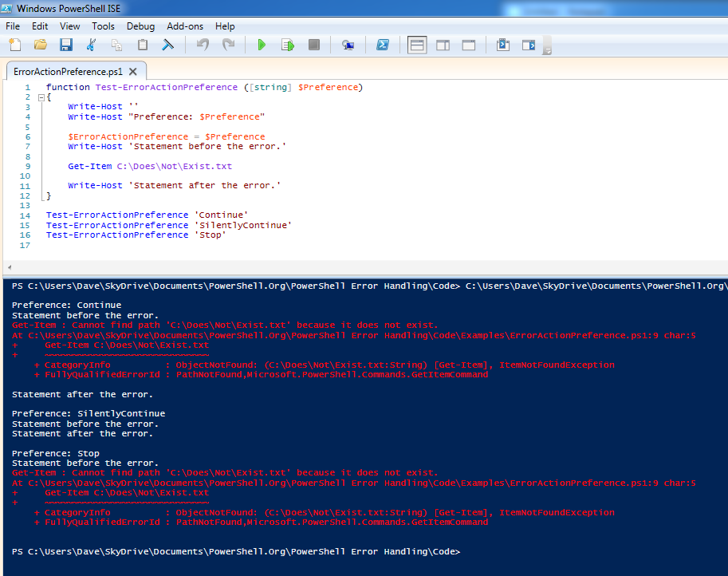Toggle Show Script Pane Top layout

coord(417,45)
